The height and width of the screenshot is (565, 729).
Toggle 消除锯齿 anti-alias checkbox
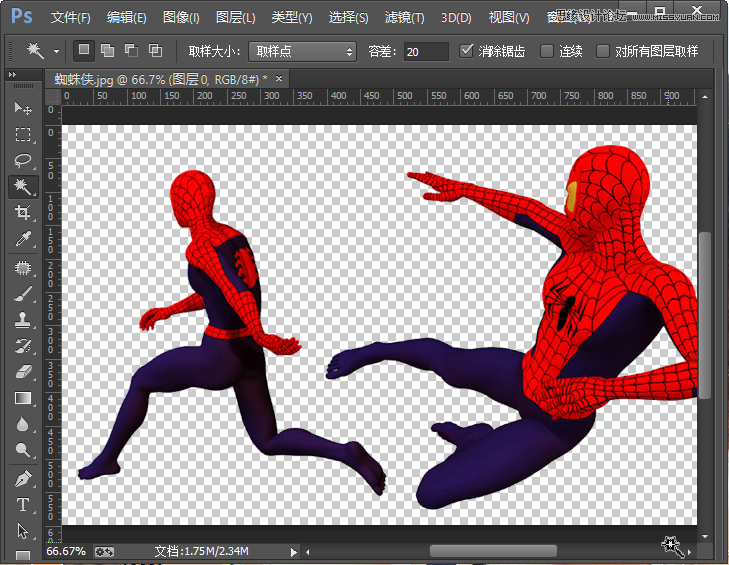466,50
